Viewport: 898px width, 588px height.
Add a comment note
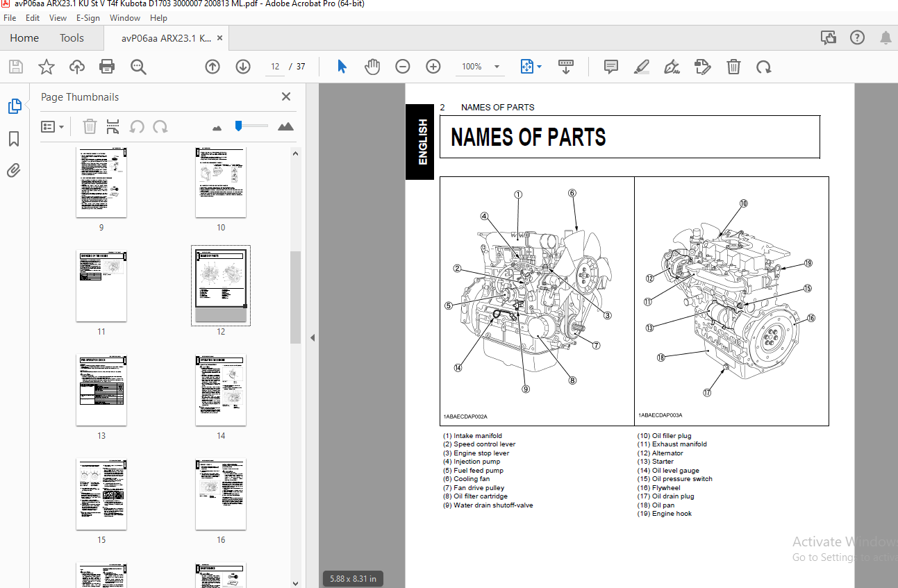[611, 67]
